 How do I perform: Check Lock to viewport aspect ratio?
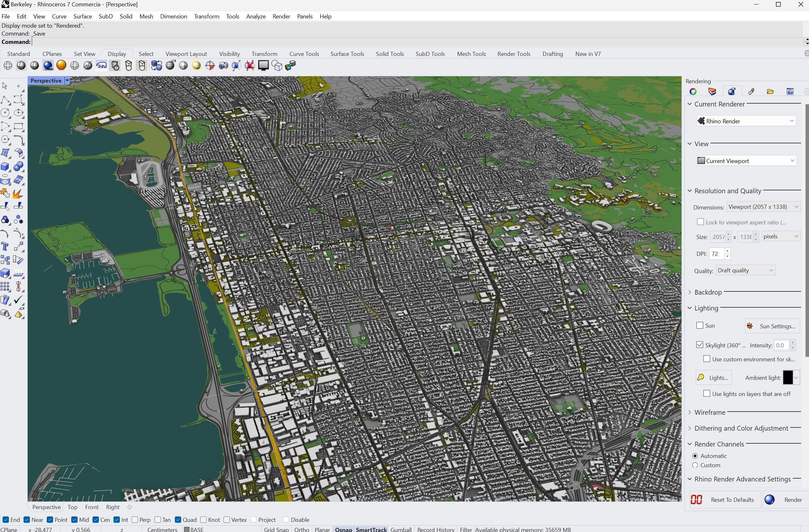tap(700, 222)
